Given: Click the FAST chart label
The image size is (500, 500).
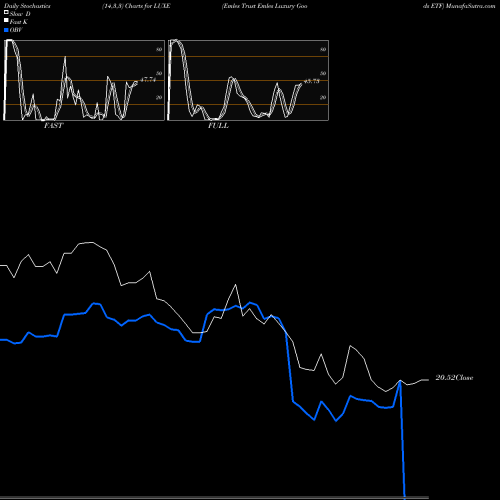Looking at the screenshot, I should (x=53, y=126).
